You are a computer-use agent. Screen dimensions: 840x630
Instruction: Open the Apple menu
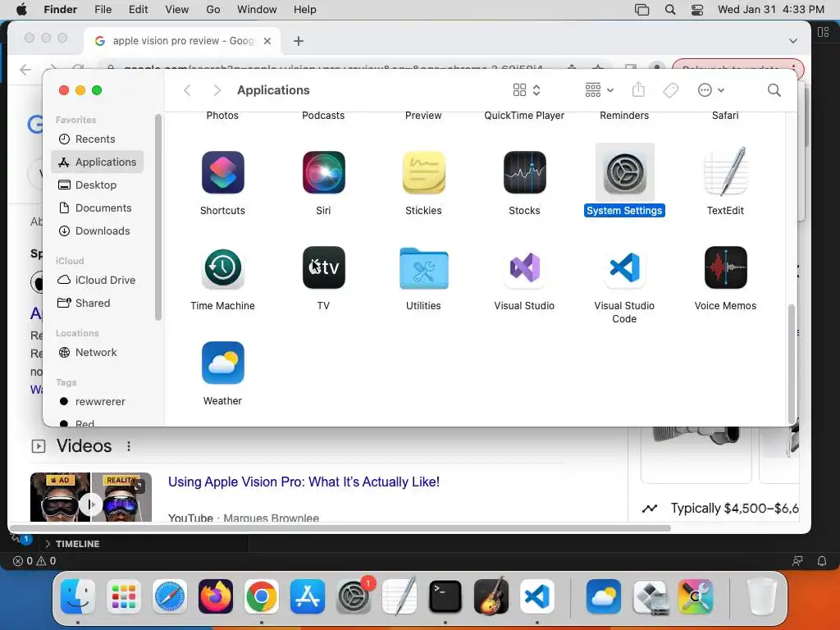pos(21,10)
